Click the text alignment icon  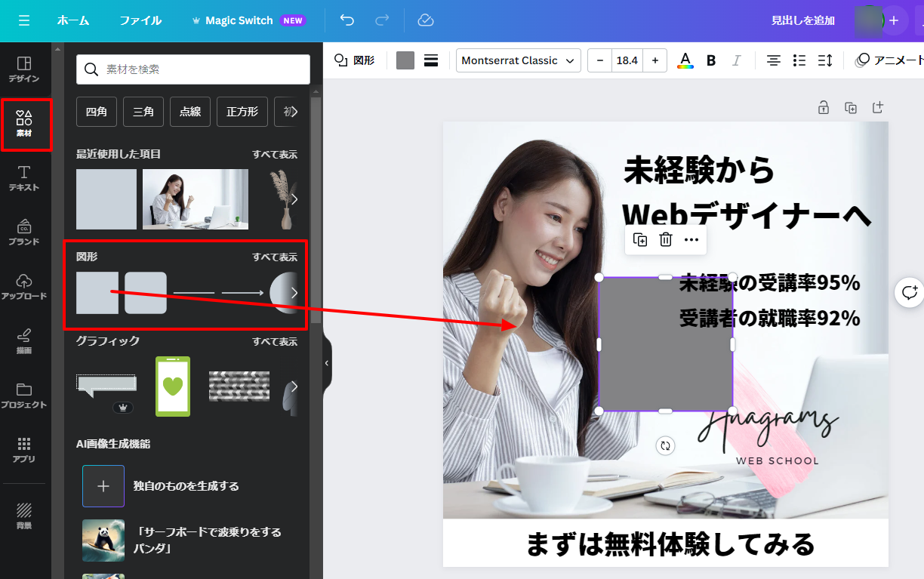coord(774,60)
